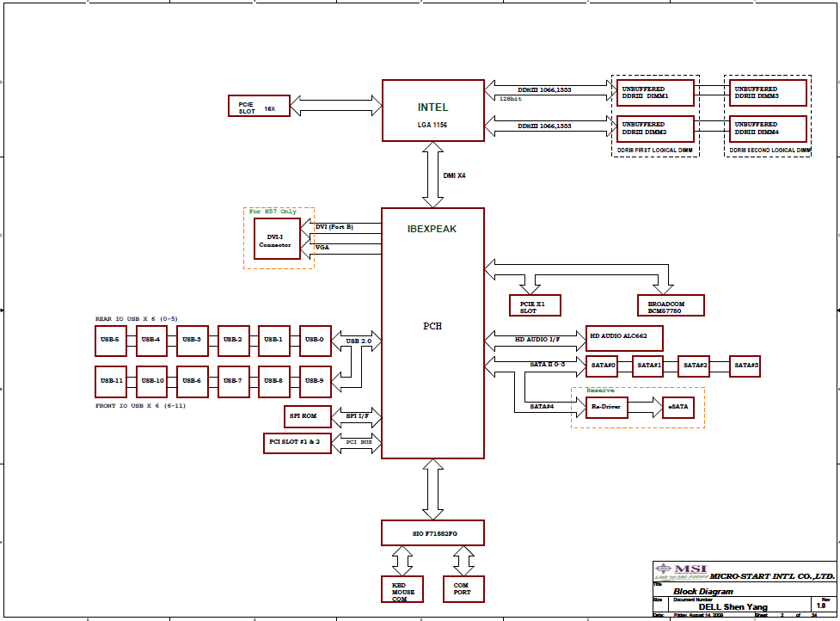
Task: Click the eSATA box
Action: 678,407
